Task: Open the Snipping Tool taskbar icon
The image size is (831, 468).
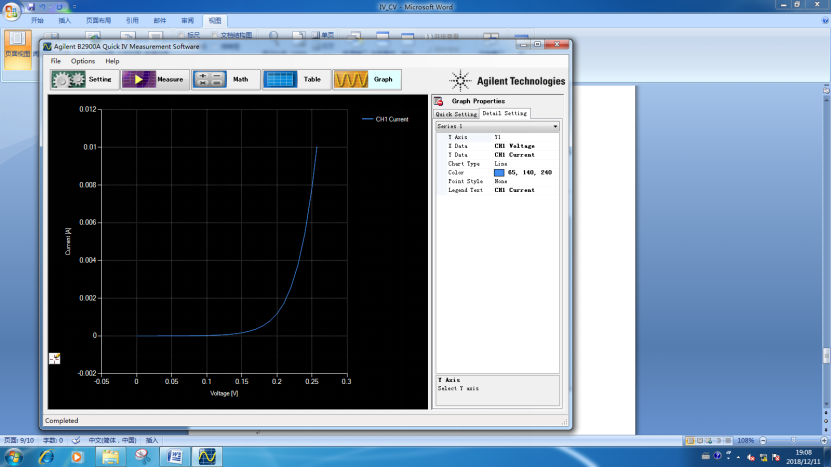Action: [x=143, y=457]
